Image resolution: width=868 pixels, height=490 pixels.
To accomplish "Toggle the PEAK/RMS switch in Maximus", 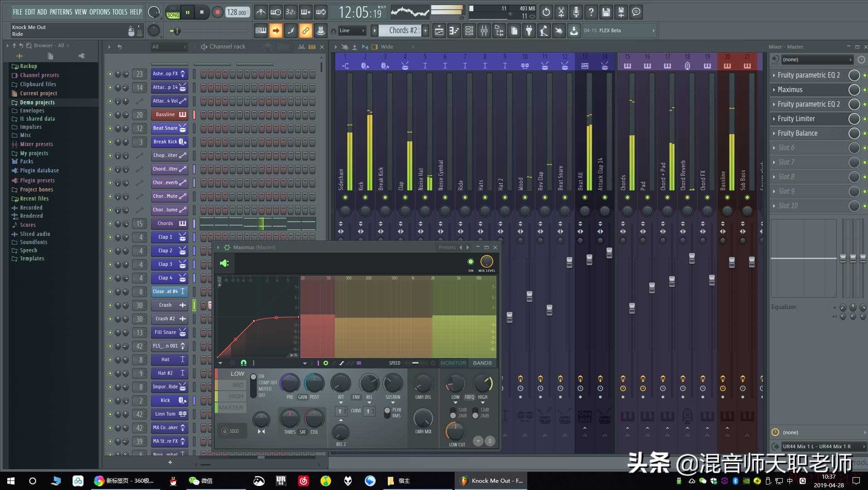I will click(x=387, y=412).
